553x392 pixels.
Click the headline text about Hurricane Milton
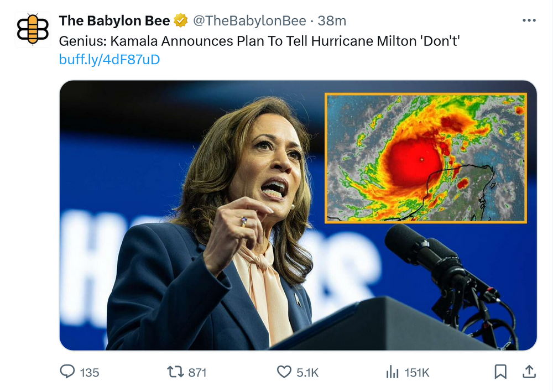click(x=259, y=40)
